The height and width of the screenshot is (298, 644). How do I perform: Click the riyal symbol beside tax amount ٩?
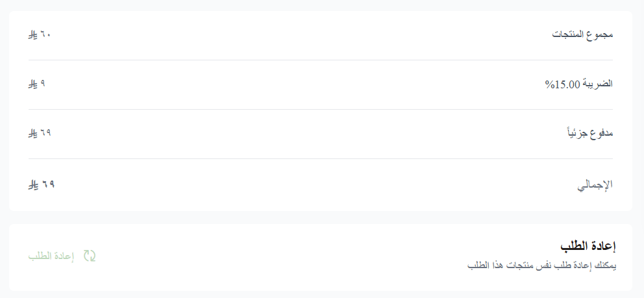(33, 84)
